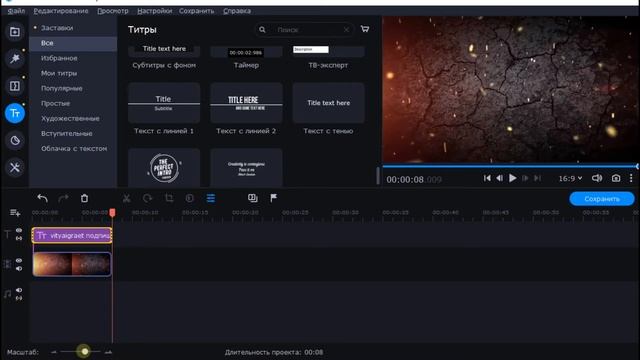Open the Filters magic wand tab
640x360 pixels.
click(15, 59)
